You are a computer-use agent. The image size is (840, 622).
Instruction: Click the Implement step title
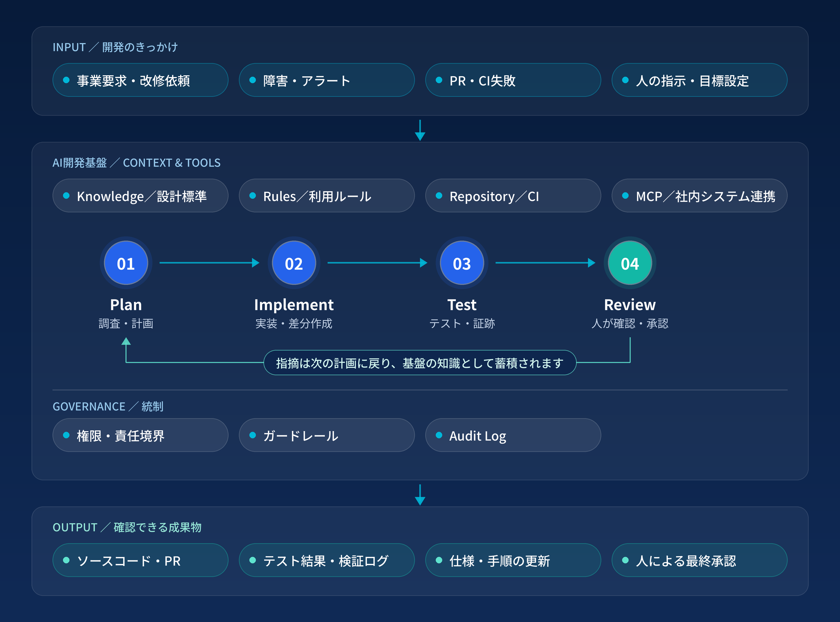[x=294, y=305]
